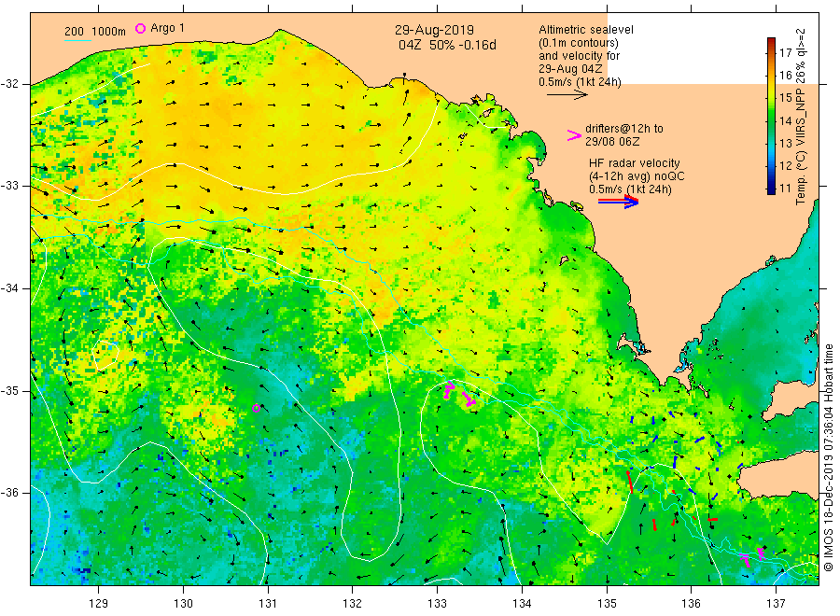
Task: Click the 'Altimetric sealevel' legend text
Action: click(586, 30)
